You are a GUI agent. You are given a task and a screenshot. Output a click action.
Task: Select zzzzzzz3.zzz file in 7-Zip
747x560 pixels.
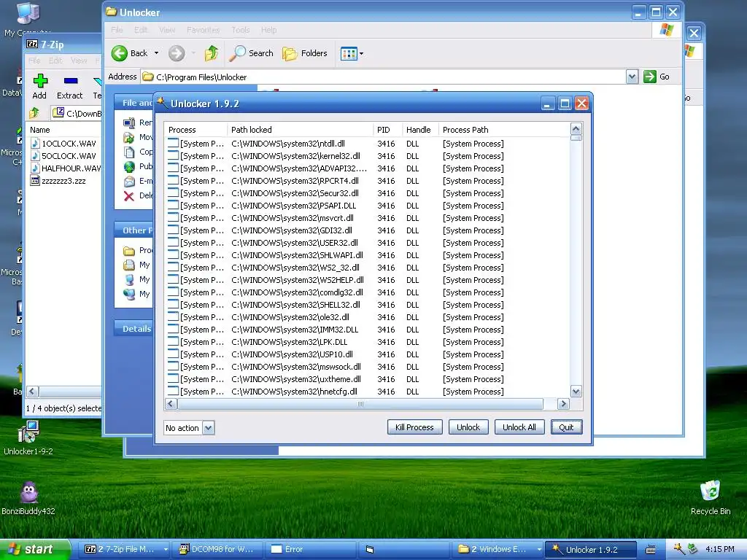tap(63, 181)
